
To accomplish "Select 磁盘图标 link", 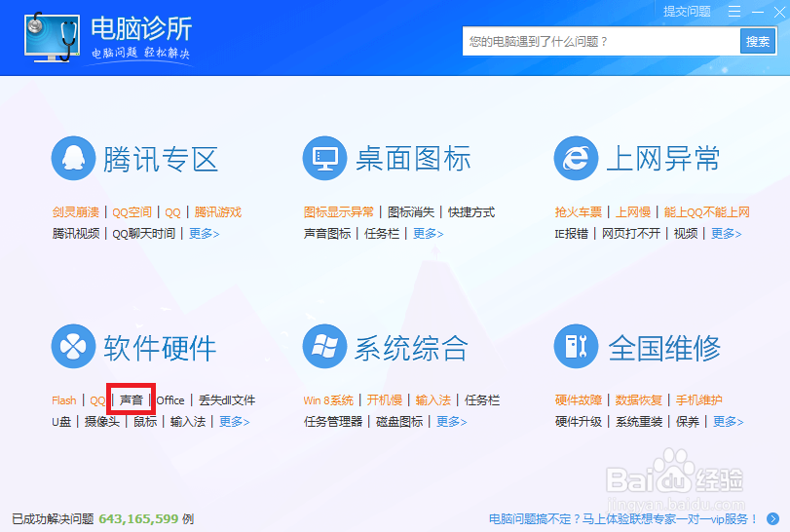I will point(399,421).
